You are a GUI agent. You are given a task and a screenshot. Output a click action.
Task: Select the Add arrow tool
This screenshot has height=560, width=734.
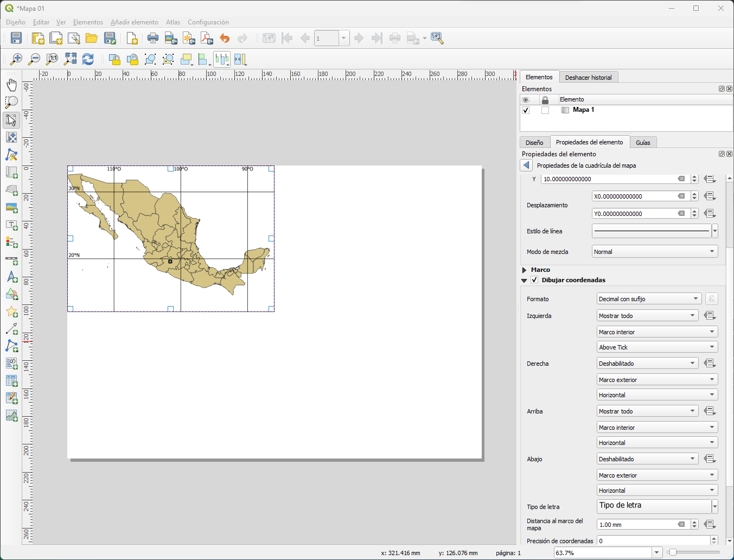click(11, 329)
